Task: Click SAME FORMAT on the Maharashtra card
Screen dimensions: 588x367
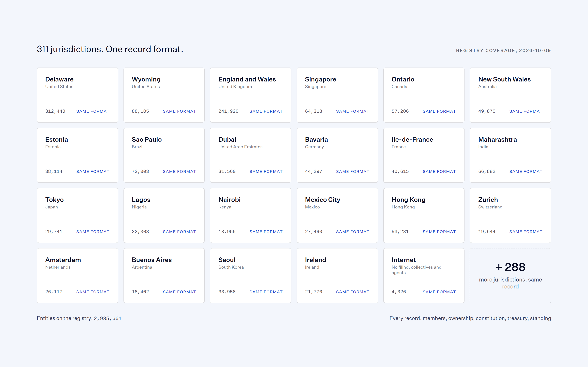Action: click(x=526, y=171)
